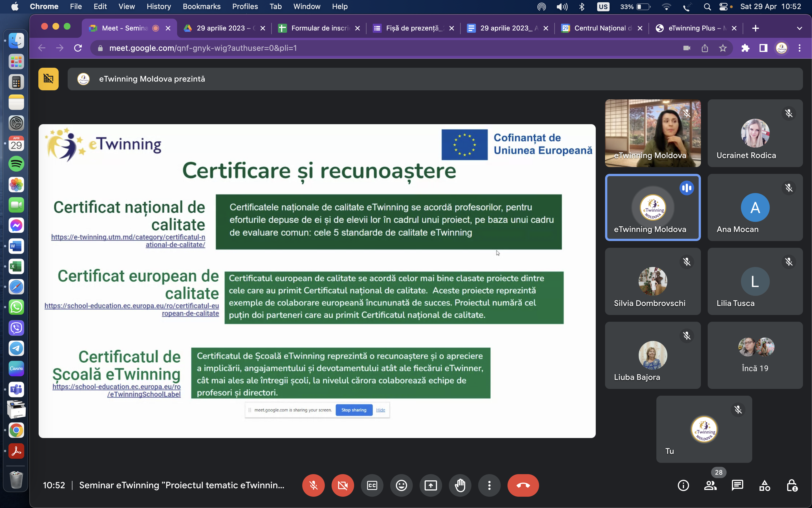Open host controls lock icon
Viewport: 812px width, 508px height.
pyautogui.click(x=792, y=485)
